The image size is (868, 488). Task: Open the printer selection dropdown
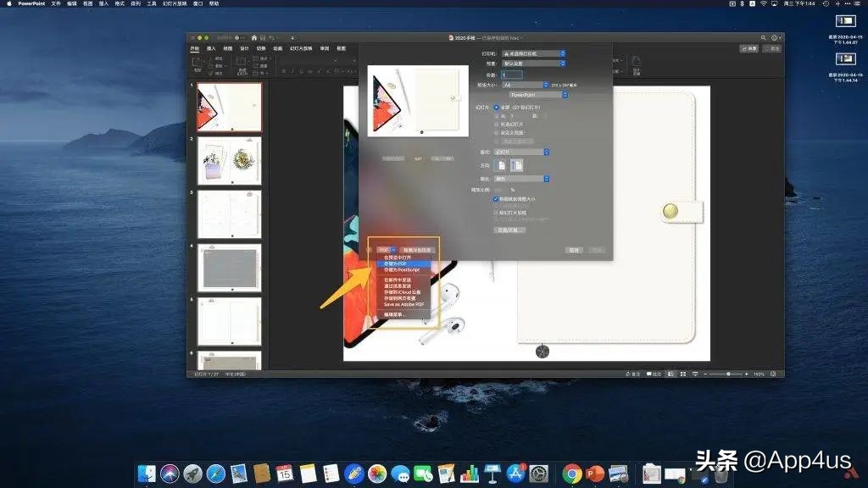tap(530, 53)
